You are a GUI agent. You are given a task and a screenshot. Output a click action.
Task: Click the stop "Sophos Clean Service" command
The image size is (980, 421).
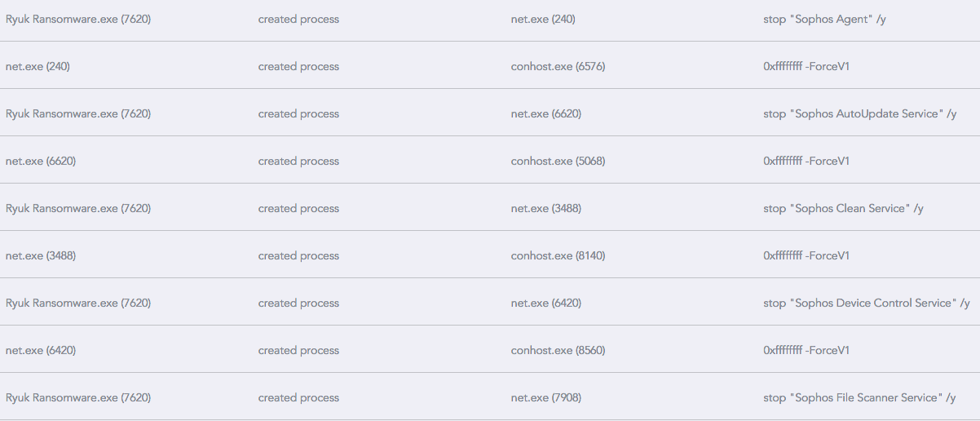tap(843, 208)
